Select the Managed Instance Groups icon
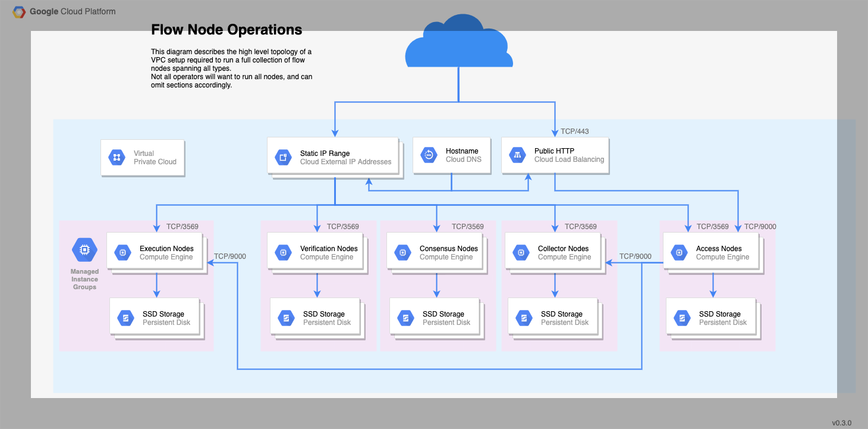This screenshot has width=868, height=429. (x=84, y=250)
